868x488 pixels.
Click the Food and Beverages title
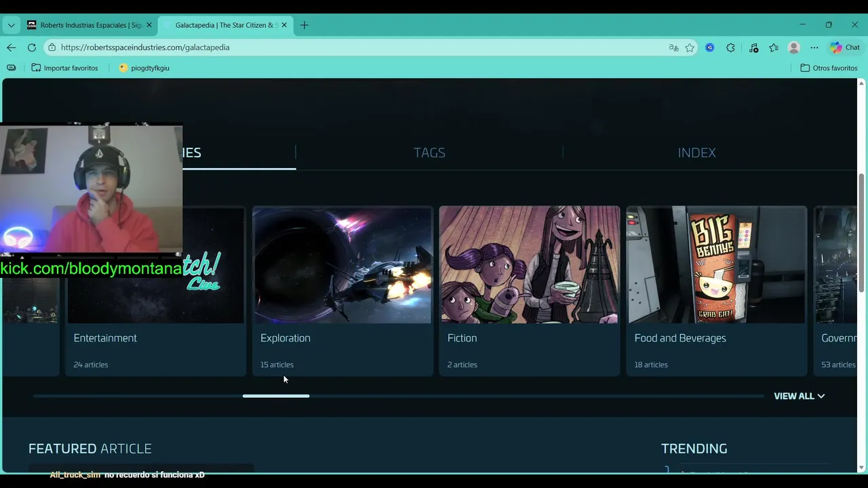pyautogui.click(x=680, y=338)
